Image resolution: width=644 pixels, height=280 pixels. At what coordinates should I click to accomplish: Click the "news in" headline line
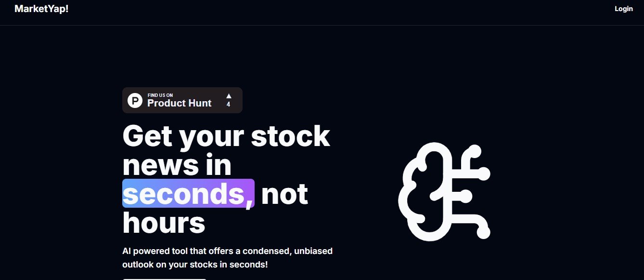177,165
